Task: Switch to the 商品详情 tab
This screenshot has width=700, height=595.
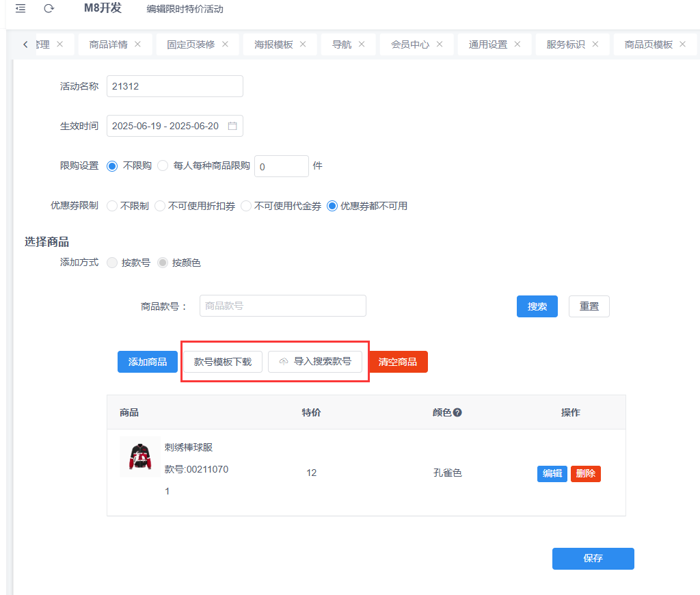Action: (x=108, y=44)
